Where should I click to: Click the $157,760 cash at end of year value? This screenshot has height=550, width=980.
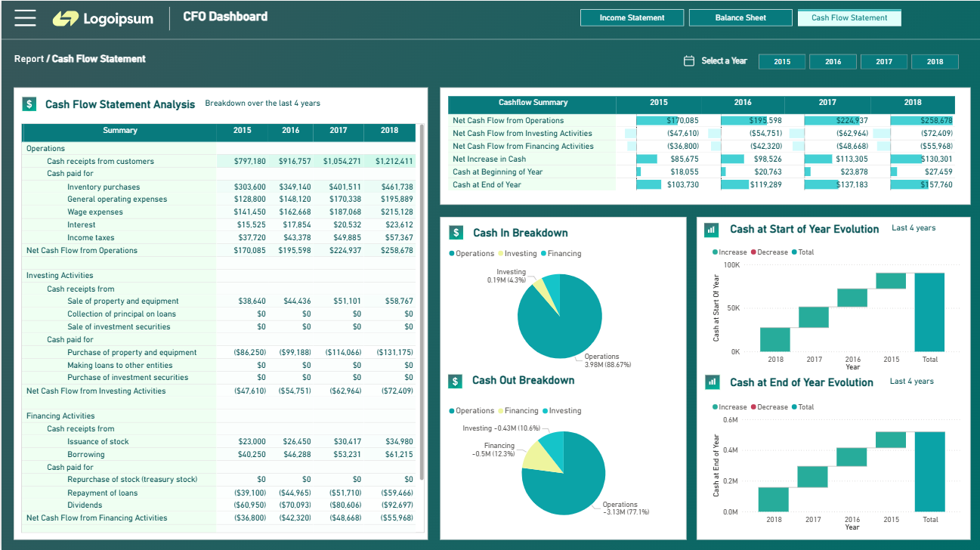[x=936, y=185]
